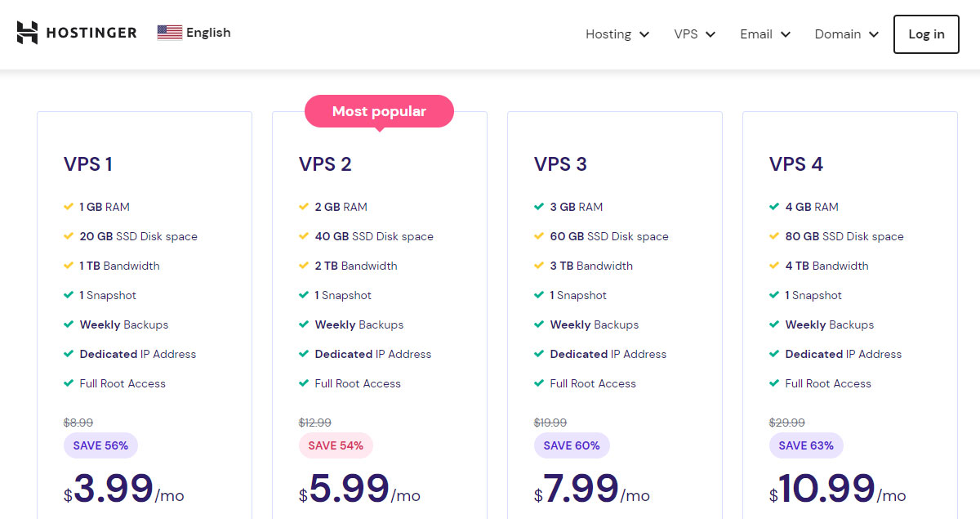Click checkmark beside VPS 4 Dedicated IP Address
This screenshot has width=980, height=519.
[774, 354]
